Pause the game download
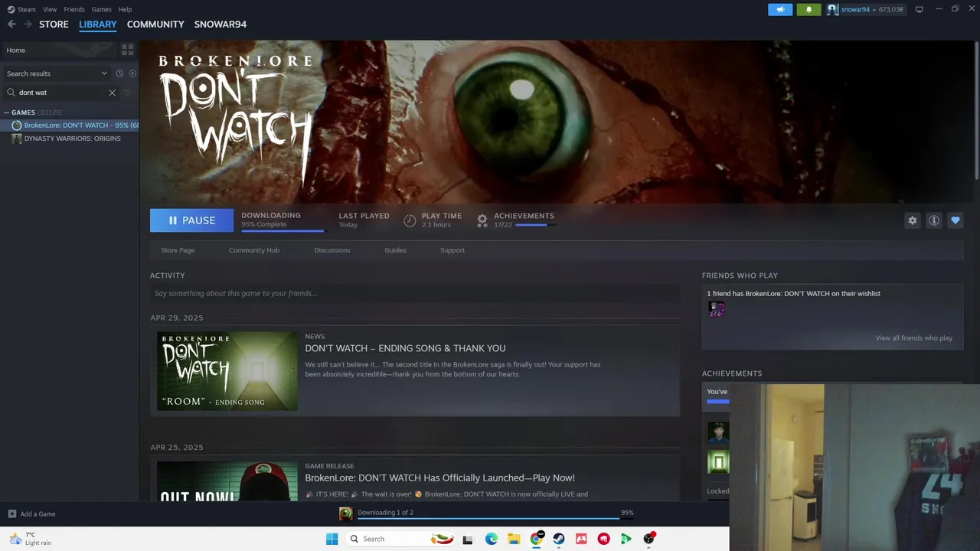This screenshot has width=980, height=551. 191,220
